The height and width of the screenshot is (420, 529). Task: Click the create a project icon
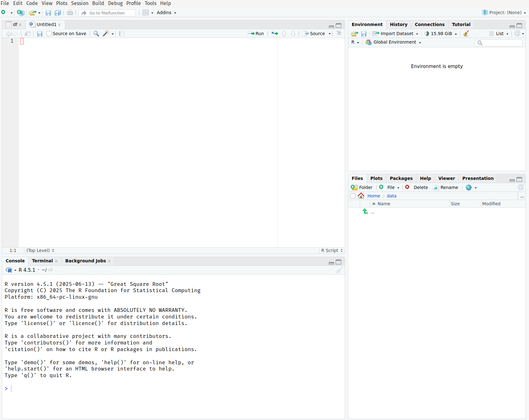coord(20,13)
